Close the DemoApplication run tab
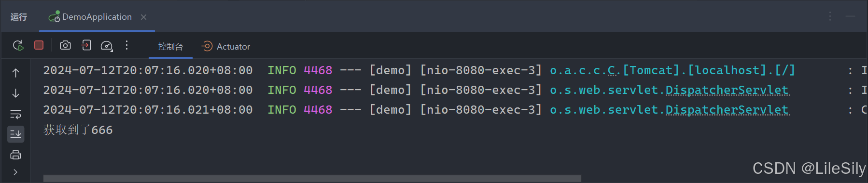This screenshot has height=183, width=868. pos(143,17)
